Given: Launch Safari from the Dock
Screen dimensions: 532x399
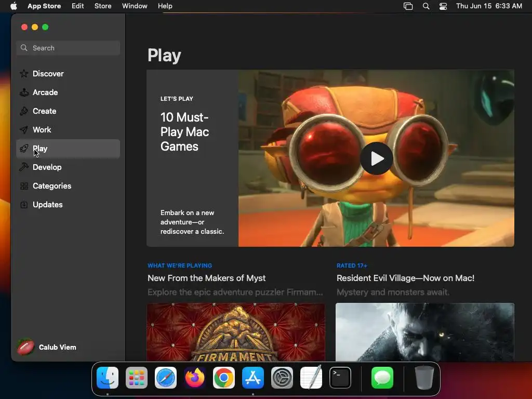Looking at the screenshot, I should tap(166, 378).
